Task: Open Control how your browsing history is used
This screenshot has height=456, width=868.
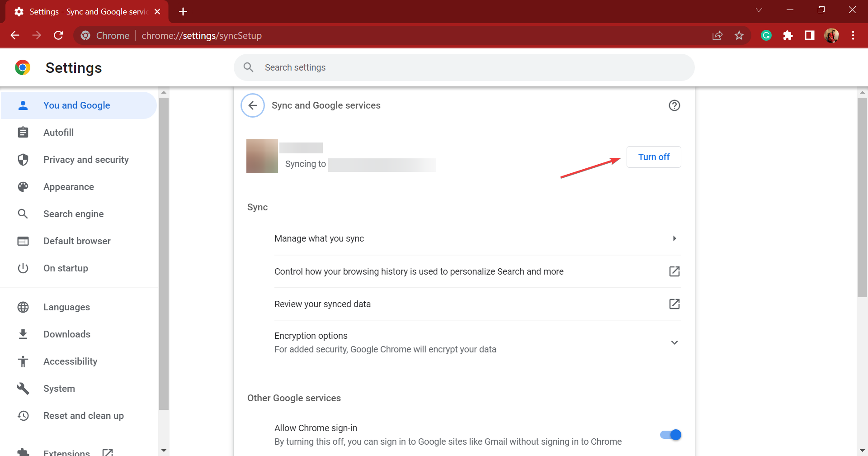Action: (x=477, y=271)
